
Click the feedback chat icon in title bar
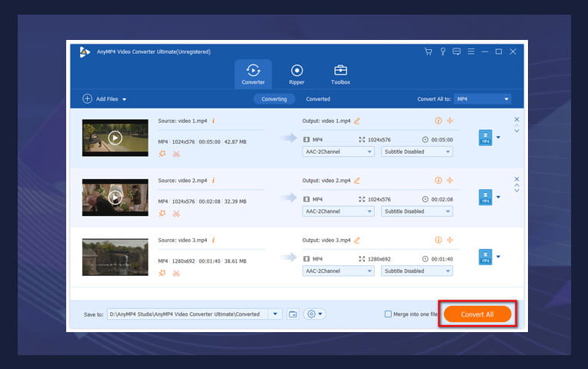tap(456, 52)
